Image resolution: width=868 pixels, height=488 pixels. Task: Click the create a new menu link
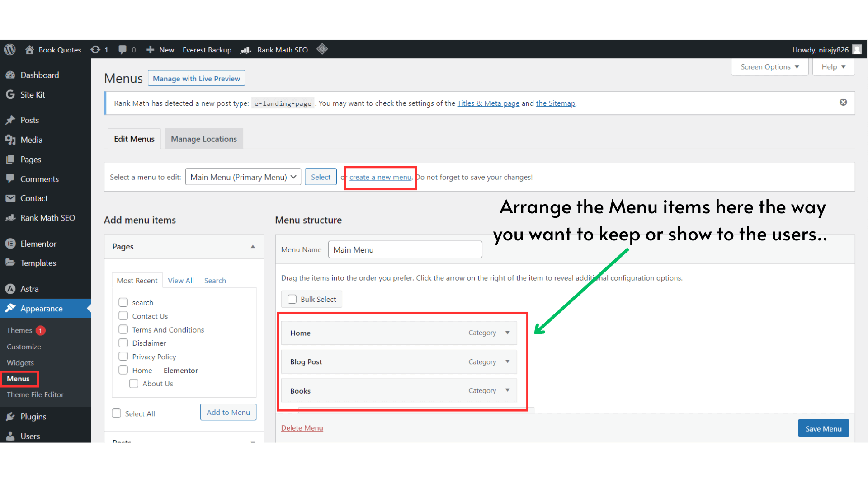click(x=380, y=177)
